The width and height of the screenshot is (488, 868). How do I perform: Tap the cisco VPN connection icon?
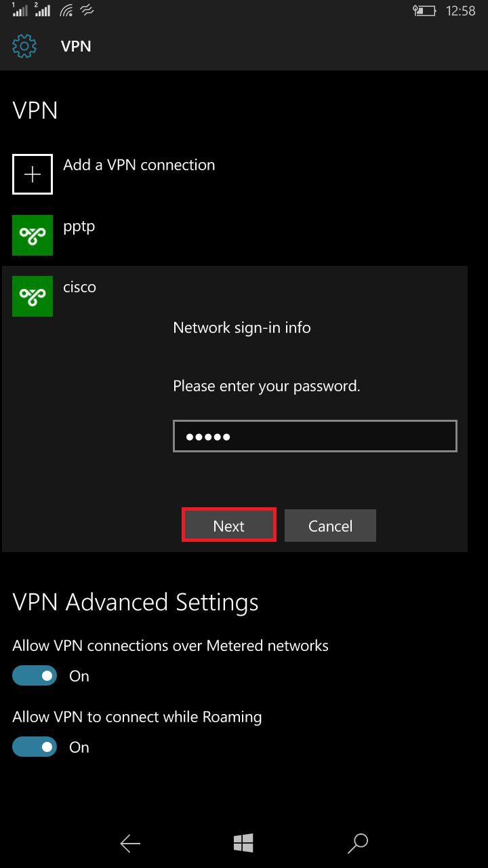click(x=33, y=296)
